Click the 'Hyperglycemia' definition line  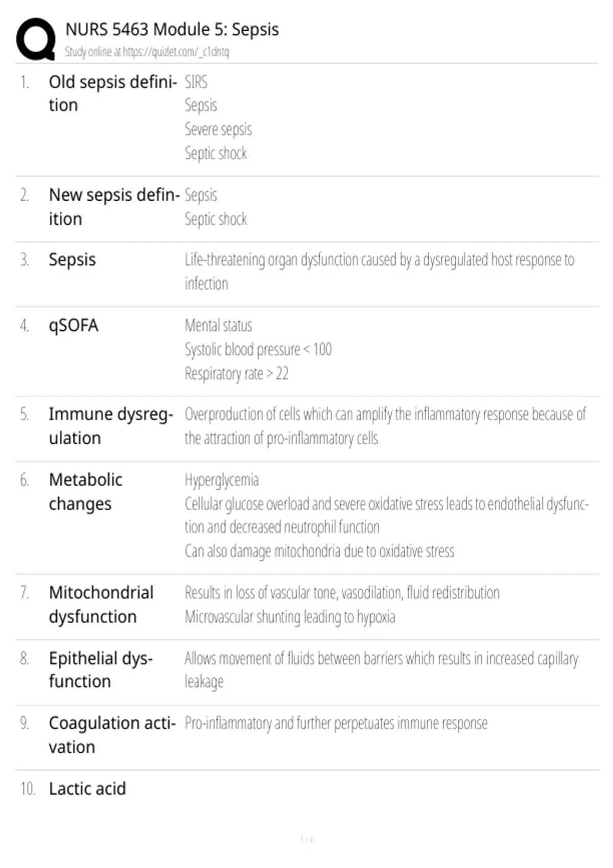point(222,480)
